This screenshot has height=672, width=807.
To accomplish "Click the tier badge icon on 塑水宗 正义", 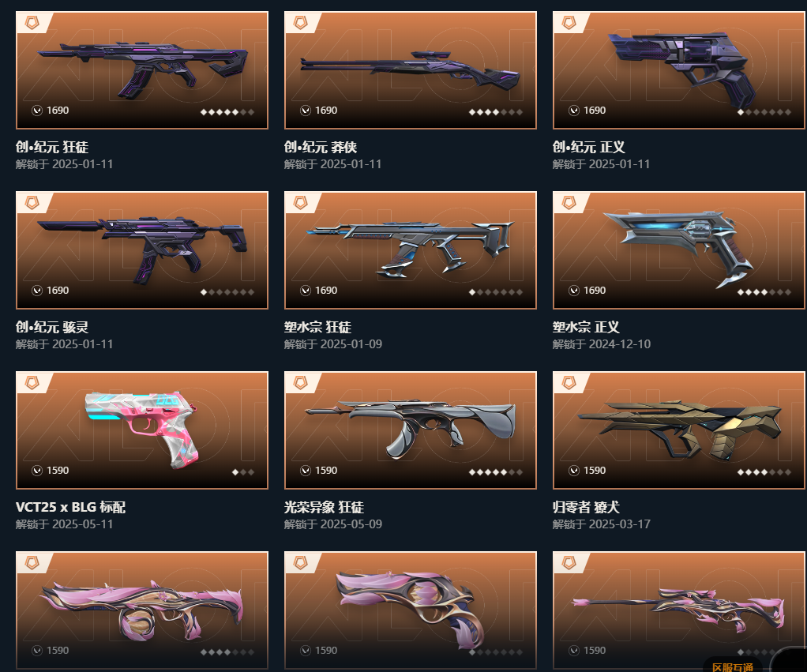I will click(569, 203).
